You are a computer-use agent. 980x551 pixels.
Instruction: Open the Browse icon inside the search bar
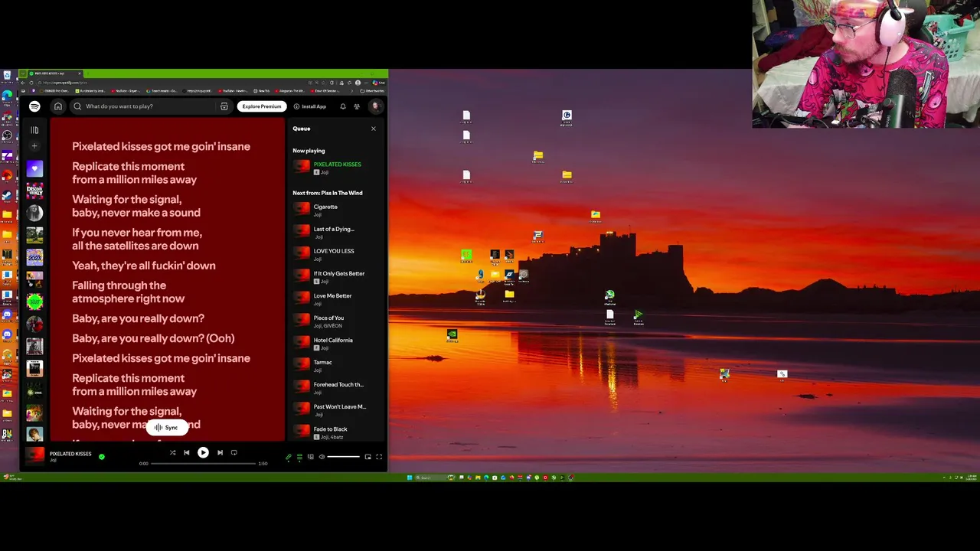(x=224, y=106)
